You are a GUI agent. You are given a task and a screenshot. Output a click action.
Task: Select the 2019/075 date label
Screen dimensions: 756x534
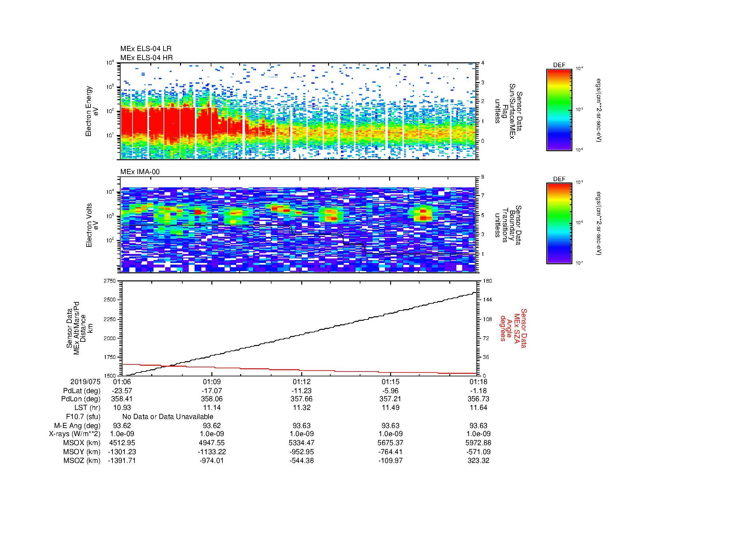coord(85,382)
